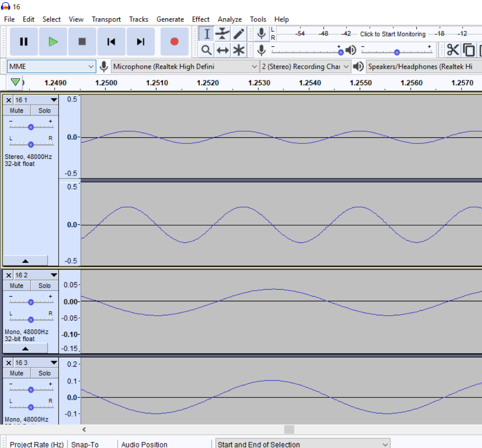The image size is (482, 448).
Task: Open Start and End of Selection dropdown
Action: point(303,444)
